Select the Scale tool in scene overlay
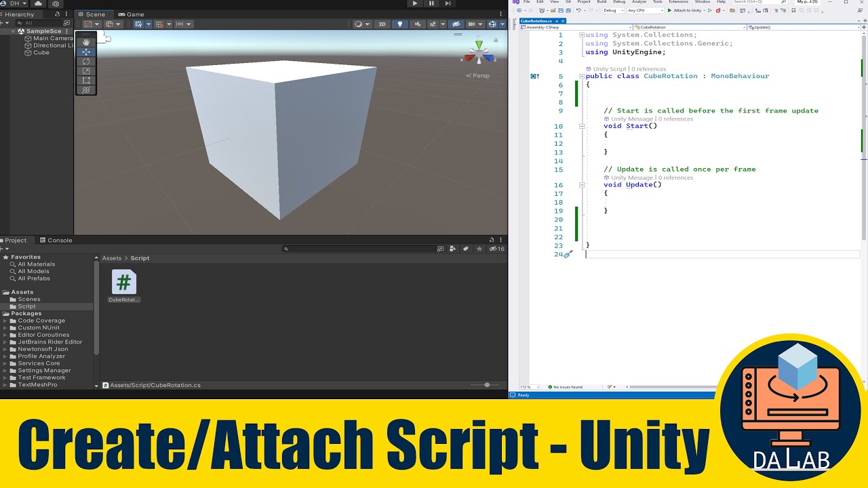Viewport: 868px width, 488px height. [x=86, y=70]
